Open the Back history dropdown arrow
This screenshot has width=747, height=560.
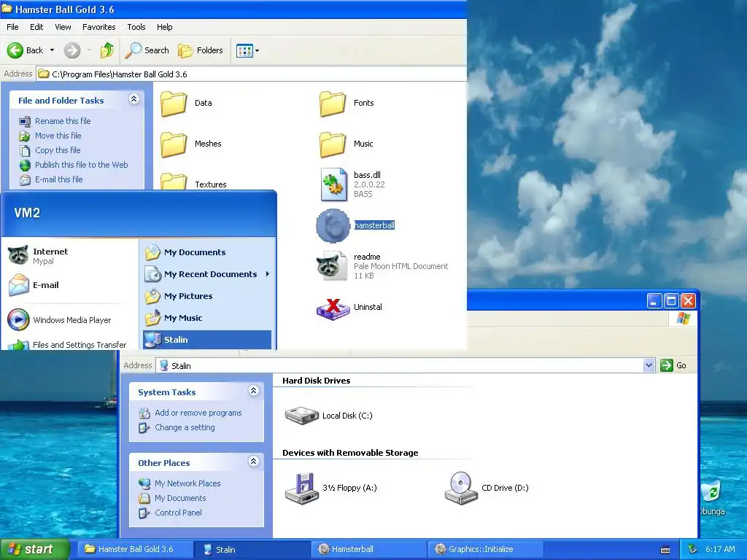[52, 50]
